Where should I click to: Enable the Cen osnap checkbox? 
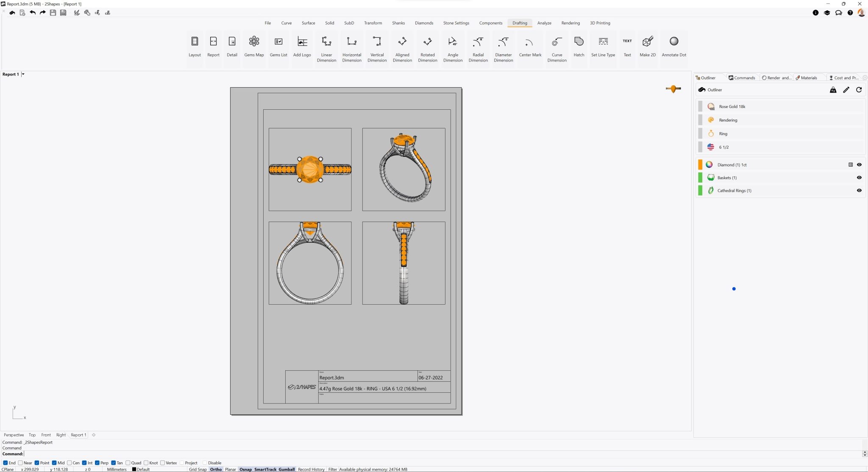pyautogui.click(x=70, y=463)
